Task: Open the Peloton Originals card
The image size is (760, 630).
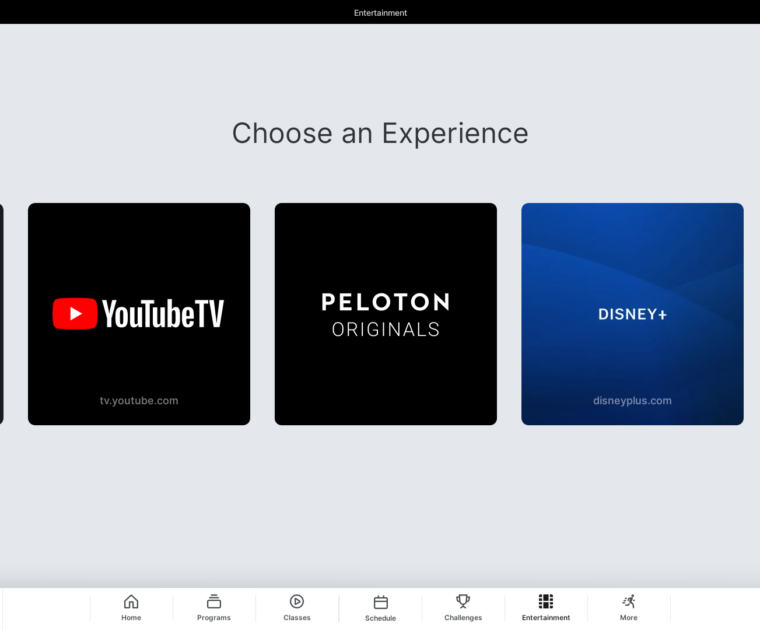Action: click(x=386, y=314)
